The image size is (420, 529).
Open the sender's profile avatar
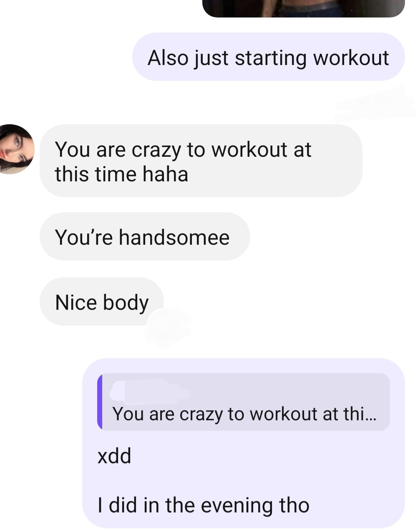click(x=16, y=149)
